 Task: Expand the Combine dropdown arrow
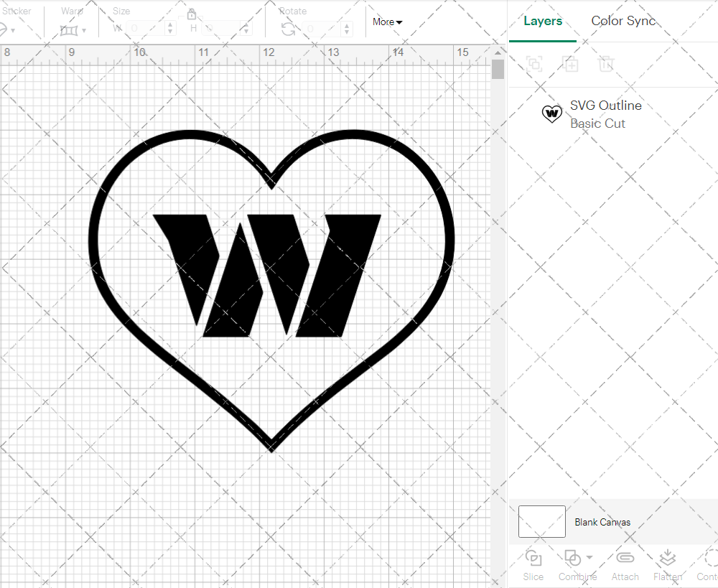(x=589, y=557)
